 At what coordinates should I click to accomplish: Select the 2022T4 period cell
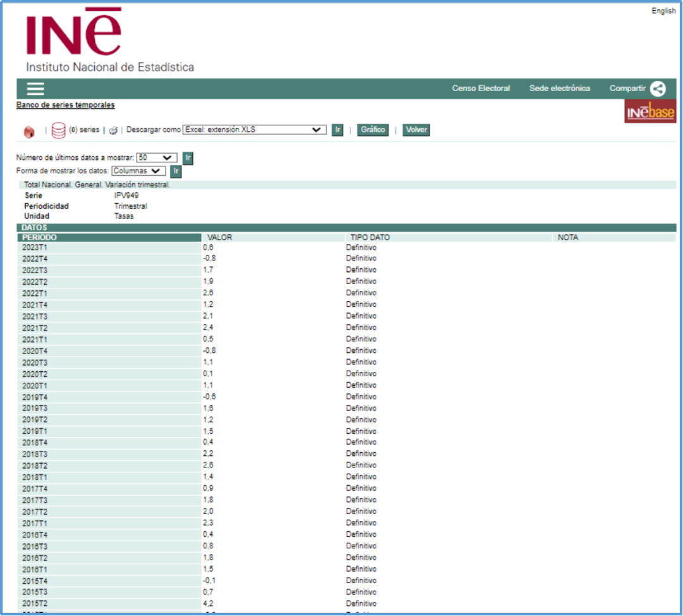click(109, 259)
